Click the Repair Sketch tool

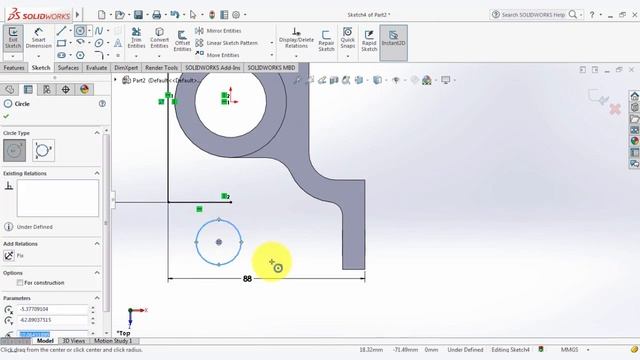click(x=326, y=41)
